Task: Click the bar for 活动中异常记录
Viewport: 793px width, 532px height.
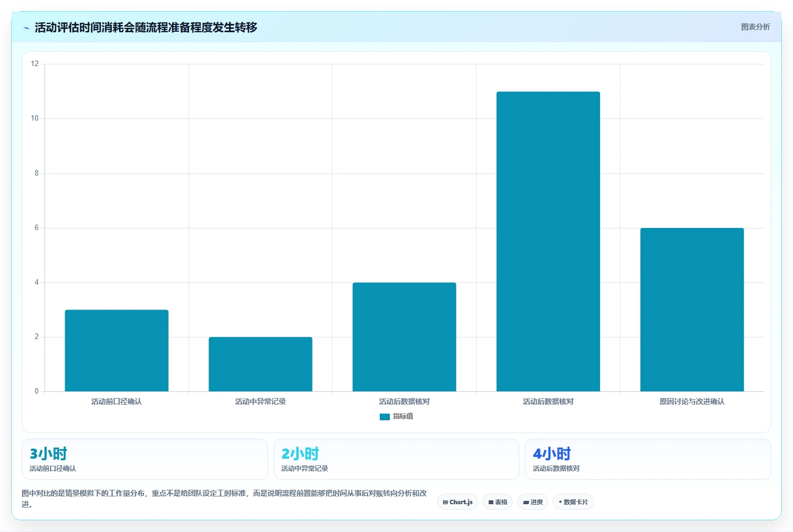Action: click(x=260, y=364)
